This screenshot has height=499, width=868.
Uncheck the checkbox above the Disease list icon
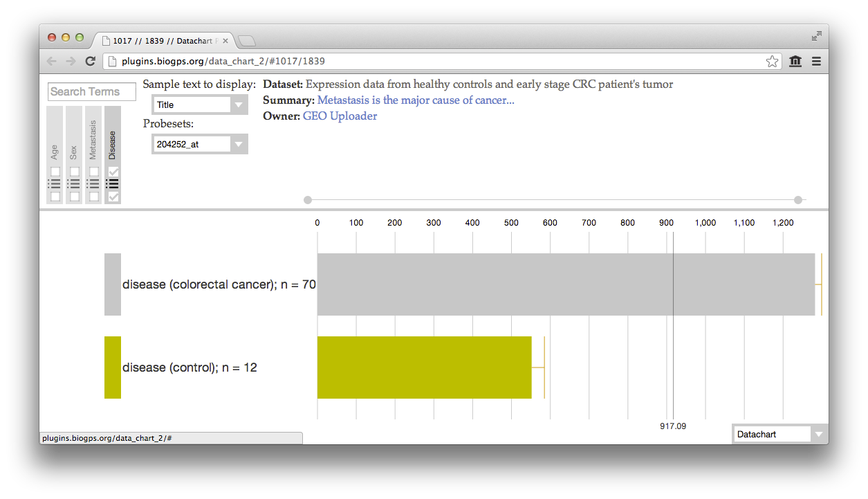113,172
